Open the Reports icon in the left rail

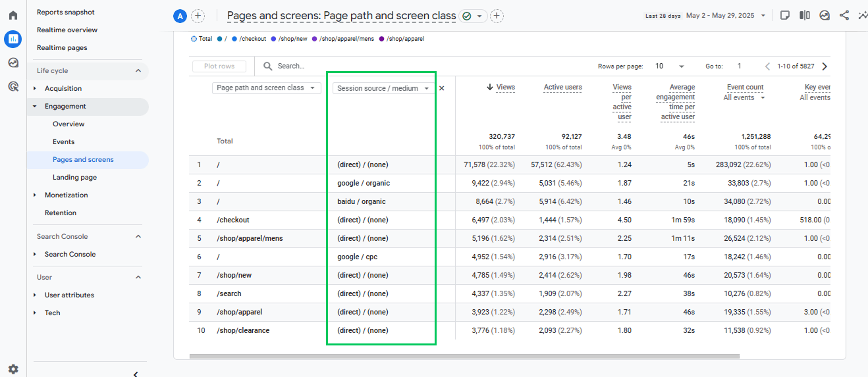pyautogui.click(x=13, y=39)
